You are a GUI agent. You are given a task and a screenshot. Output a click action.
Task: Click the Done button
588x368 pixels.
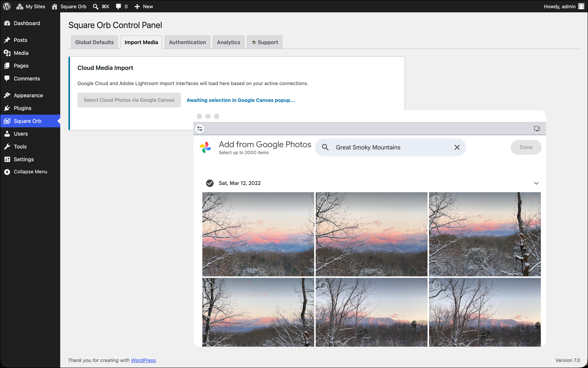(526, 147)
